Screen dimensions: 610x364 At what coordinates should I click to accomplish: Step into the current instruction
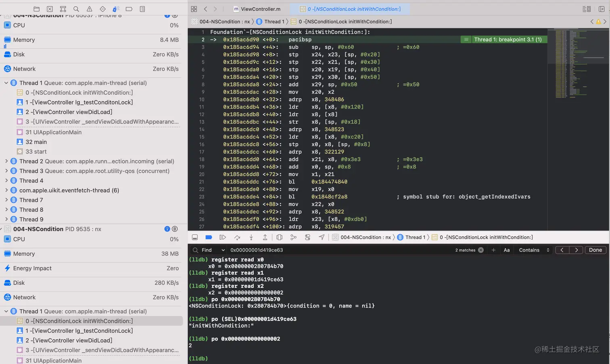(251, 237)
